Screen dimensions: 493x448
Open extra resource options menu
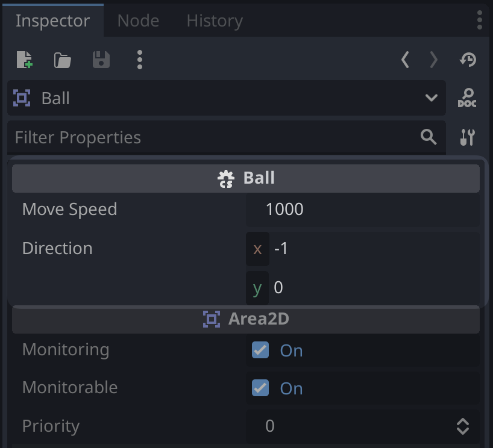[139, 60]
